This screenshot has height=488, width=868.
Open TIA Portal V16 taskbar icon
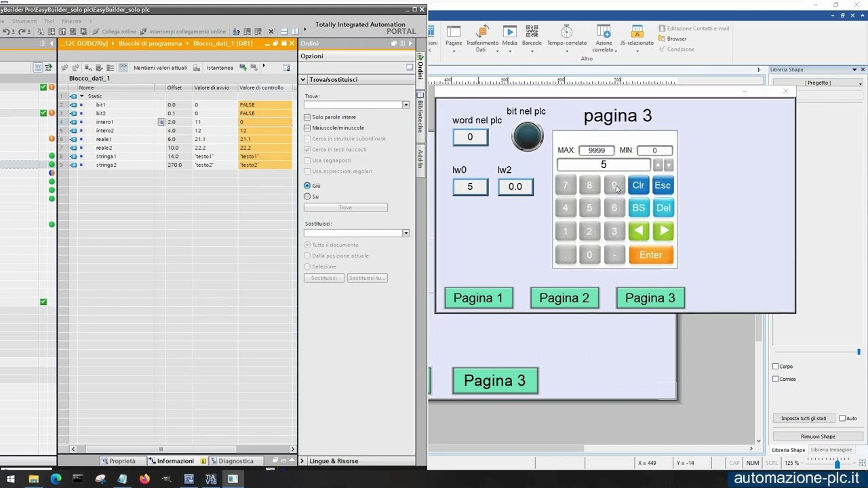click(x=211, y=479)
